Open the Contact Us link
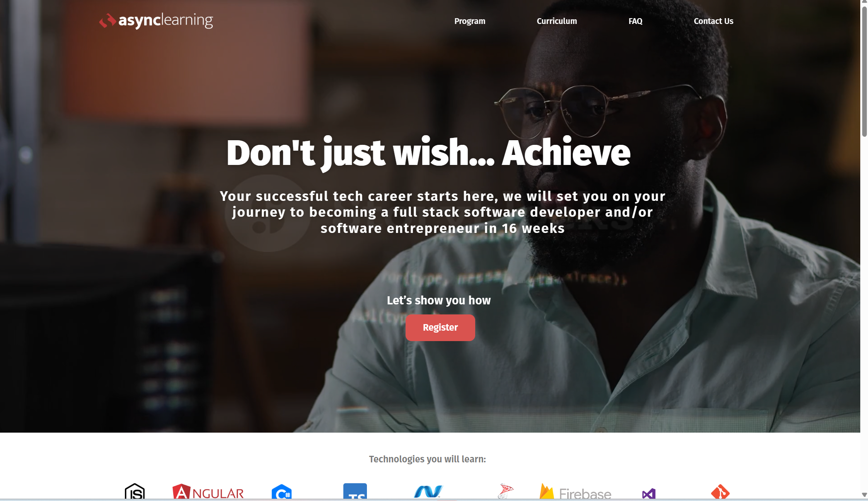Screen dimensions: 868x501 pos(713,21)
